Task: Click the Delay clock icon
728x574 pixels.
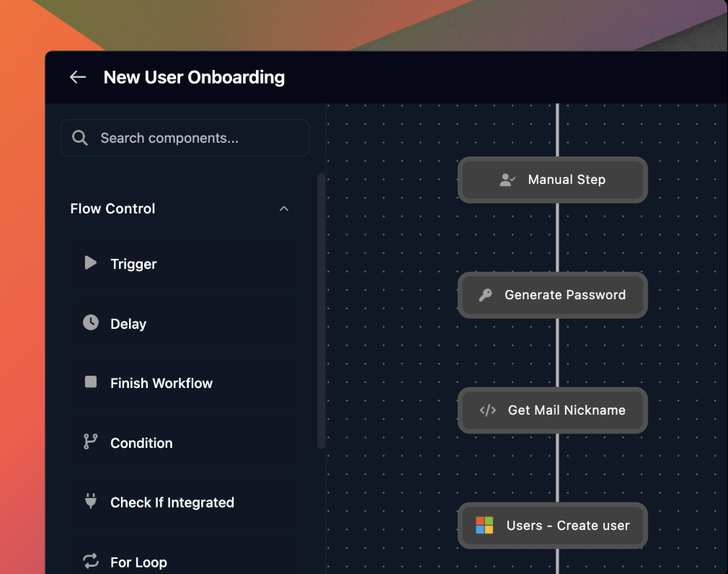Action: point(91,322)
